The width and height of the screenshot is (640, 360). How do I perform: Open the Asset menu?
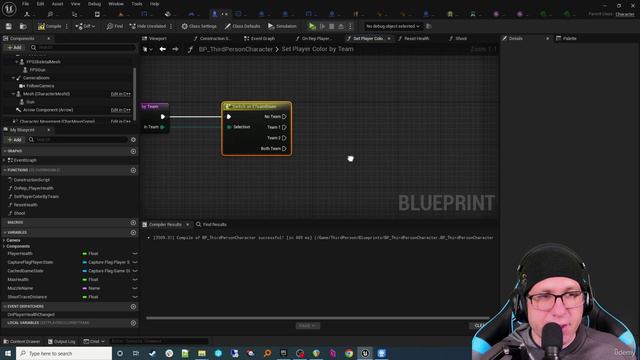(x=58, y=4)
